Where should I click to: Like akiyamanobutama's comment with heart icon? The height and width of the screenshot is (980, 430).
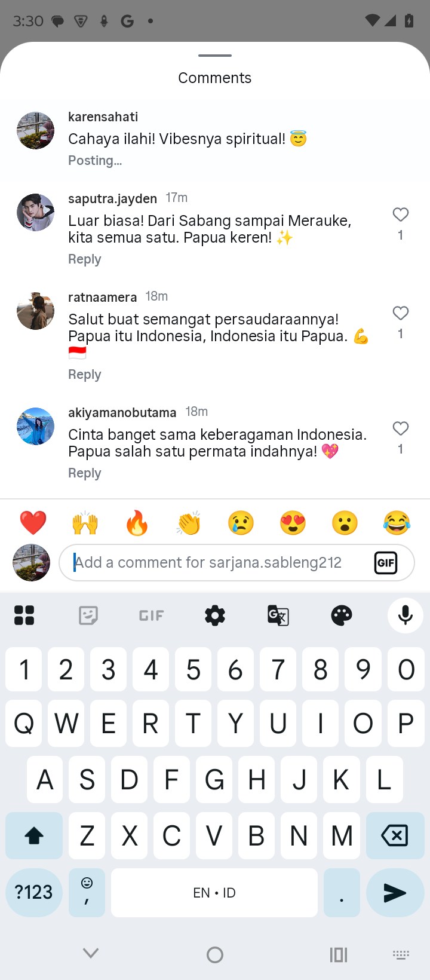[x=401, y=428]
